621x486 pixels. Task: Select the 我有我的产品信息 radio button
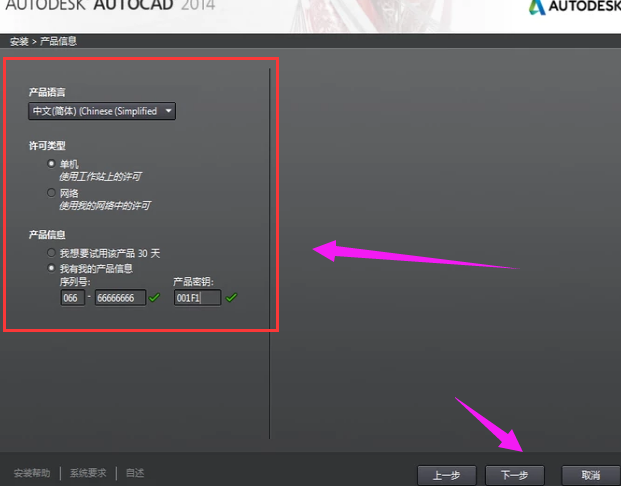coord(52,268)
